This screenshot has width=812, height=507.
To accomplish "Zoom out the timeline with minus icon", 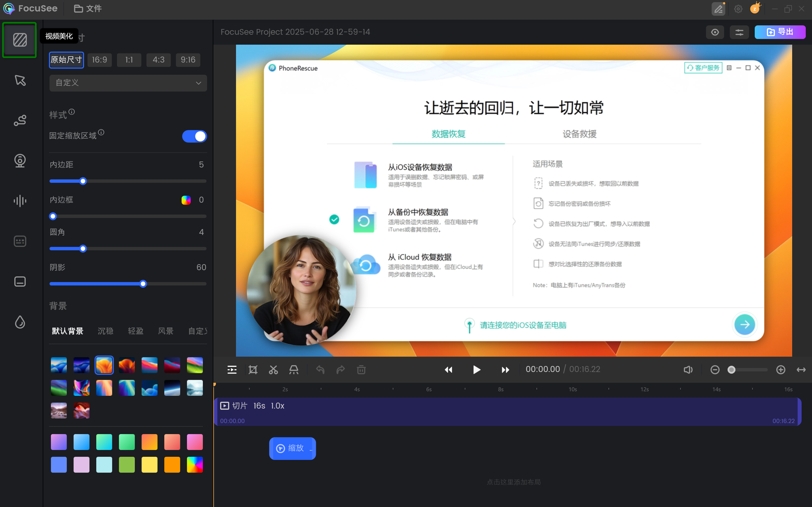I will pyautogui.click(x=715, y=370).
